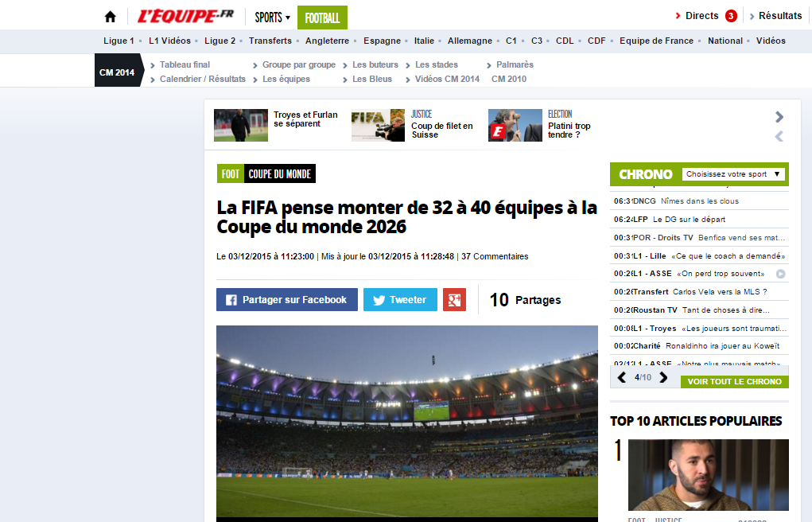Read Chrono item Tant de choses à dire...
This screenshot has width=812, height=522.
[x=726, y=310]
